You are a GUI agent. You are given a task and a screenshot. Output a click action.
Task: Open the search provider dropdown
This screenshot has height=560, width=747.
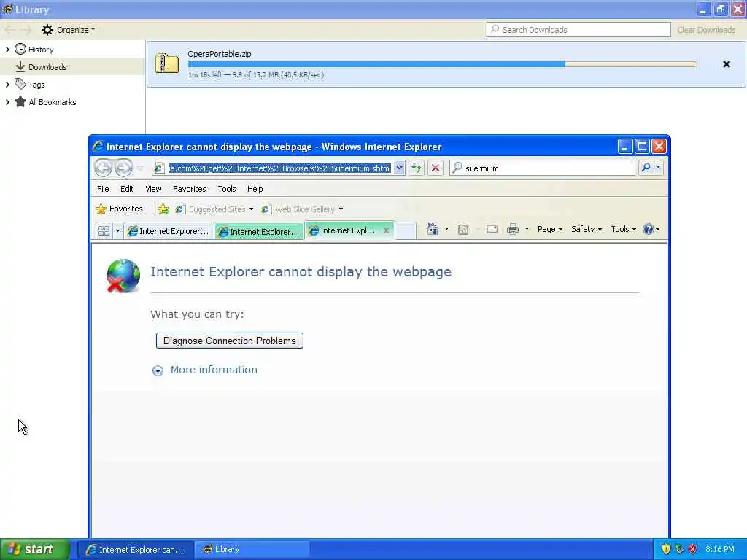click(x=659, y=168)
